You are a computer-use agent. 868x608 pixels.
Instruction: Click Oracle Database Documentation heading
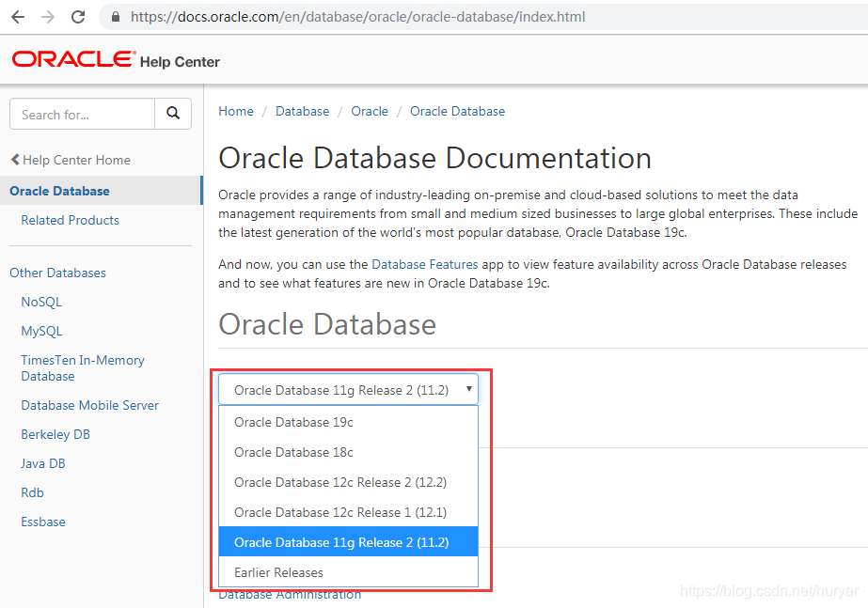pos(434,158)
